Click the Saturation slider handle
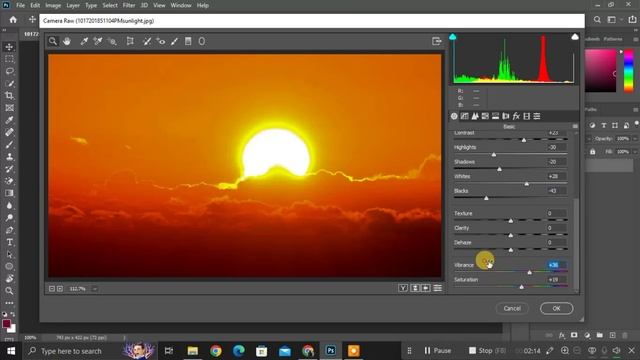 click(x=521, y=287)
